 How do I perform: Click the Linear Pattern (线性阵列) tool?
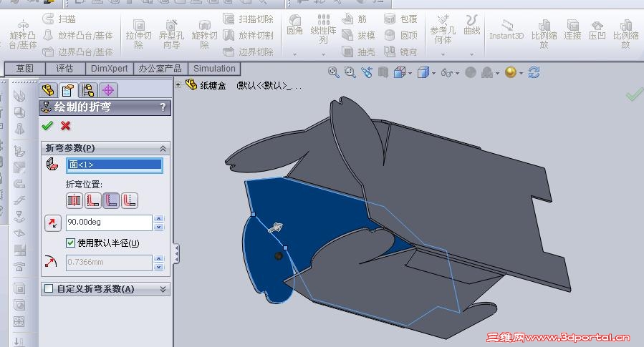point(323,29)
